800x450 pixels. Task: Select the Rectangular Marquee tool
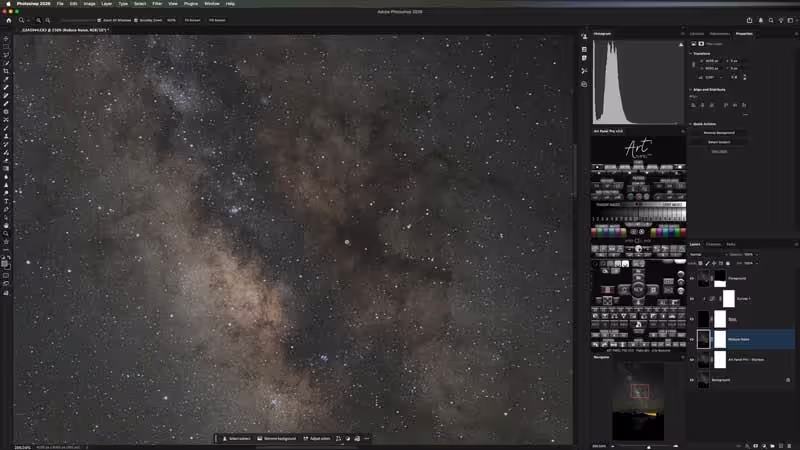click(6, 47)
